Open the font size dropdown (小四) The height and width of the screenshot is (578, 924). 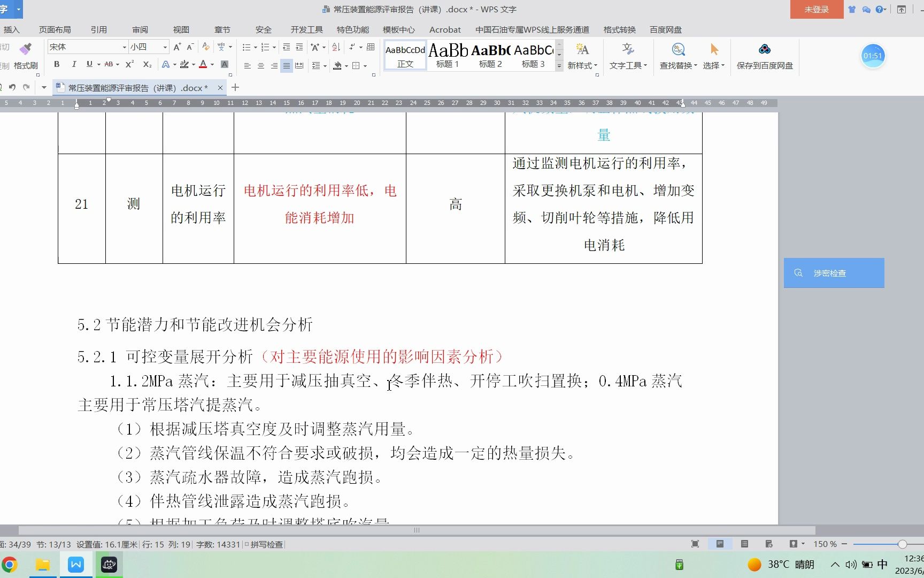[165, 47]
